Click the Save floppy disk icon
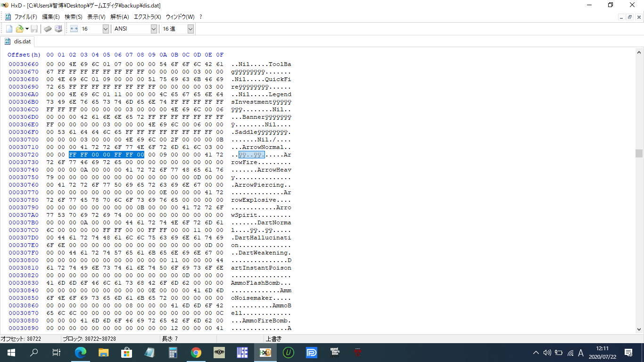The image size is (644, 362). click(x=34, y=29)
